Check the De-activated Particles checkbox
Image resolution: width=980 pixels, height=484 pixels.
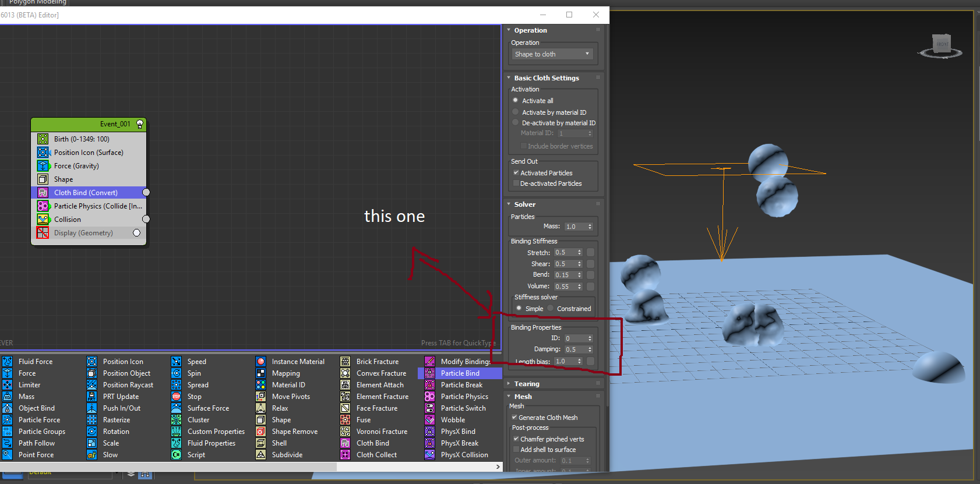(516, 183)
